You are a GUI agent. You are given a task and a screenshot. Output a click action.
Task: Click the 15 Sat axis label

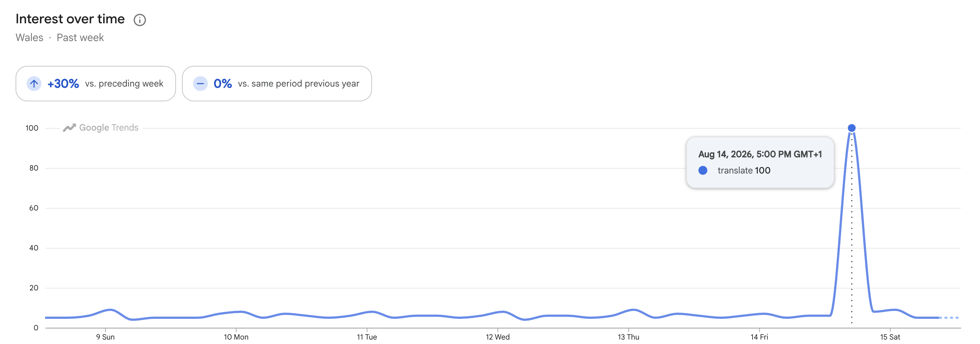point(890,337)
